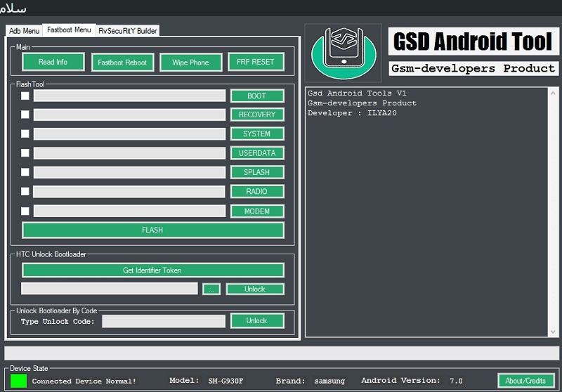Switch to the Adb Menu tab
Screen dimensions: 562x392
(24, 31)
